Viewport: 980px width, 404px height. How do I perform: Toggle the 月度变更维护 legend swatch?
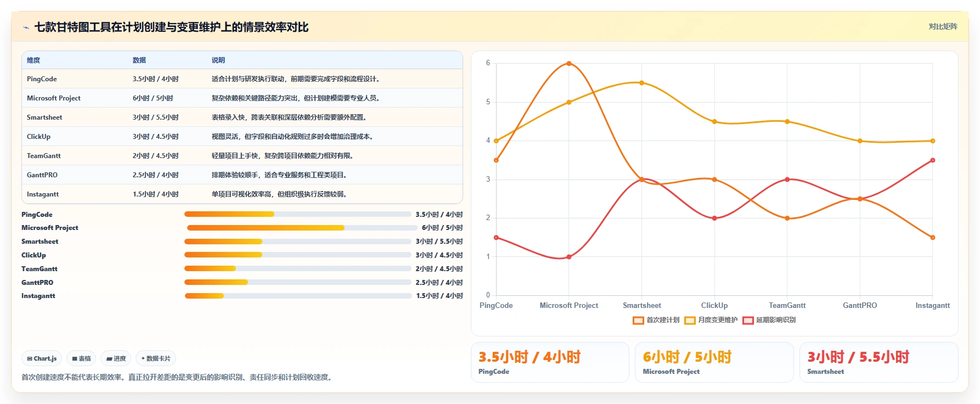(690, 321)
